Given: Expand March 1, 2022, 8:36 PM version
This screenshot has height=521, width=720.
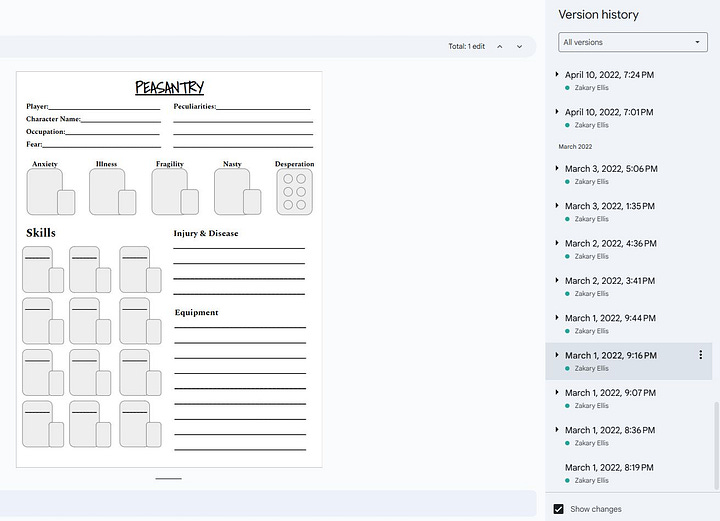Looking at the screenshot, I should (557, 430).
